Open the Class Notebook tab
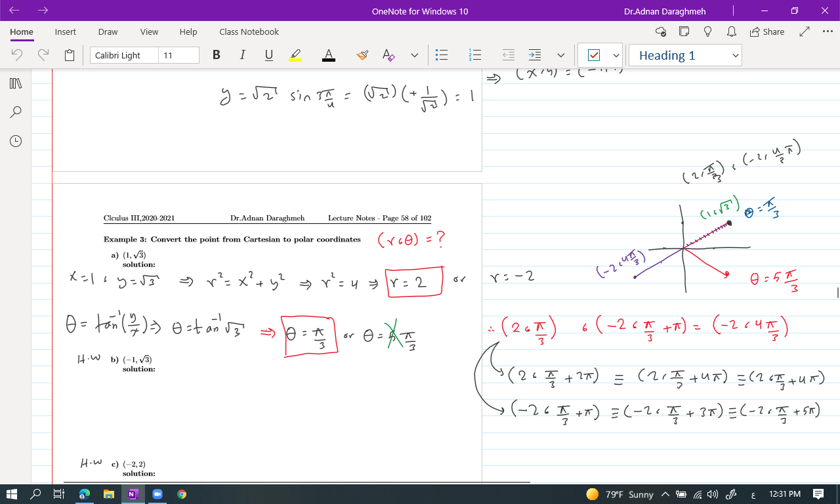840x504 pixels. coord(249,31)
